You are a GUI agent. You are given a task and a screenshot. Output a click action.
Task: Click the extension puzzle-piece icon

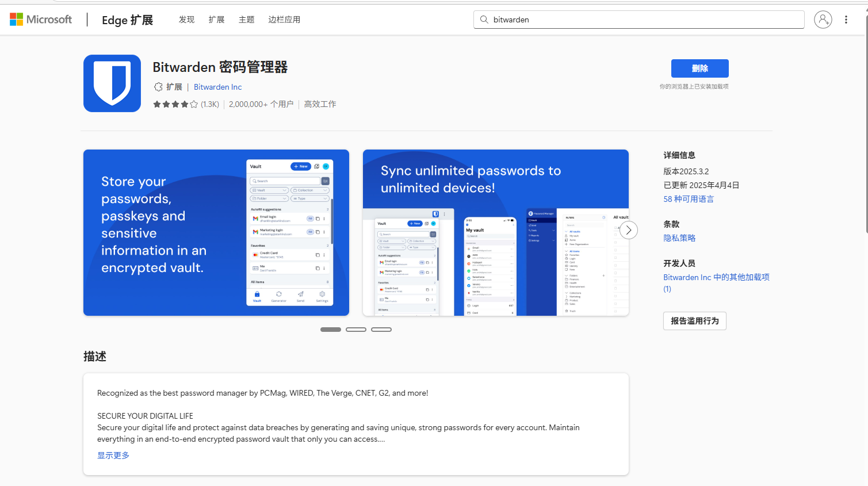tap(158, 87)
